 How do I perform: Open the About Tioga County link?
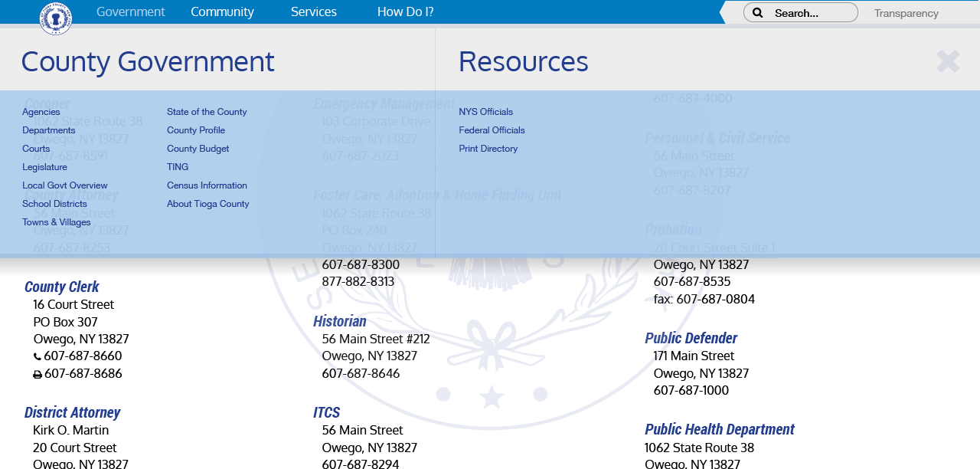pyautogui.click(x=208, y=204)
